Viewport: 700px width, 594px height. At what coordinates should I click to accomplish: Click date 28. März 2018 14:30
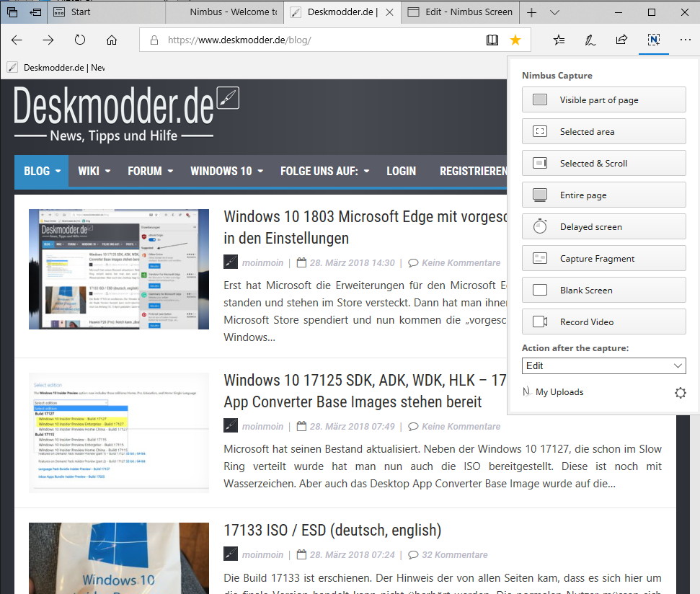coord(353,263)
